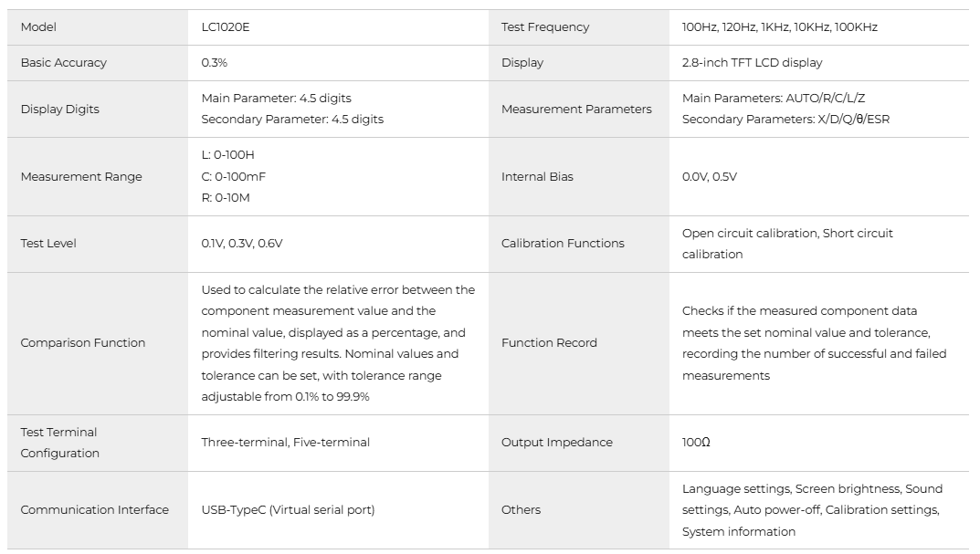
Task: Click the USB-TypeC (Virtual serial port) text
Action: click(x=289, y=510)
